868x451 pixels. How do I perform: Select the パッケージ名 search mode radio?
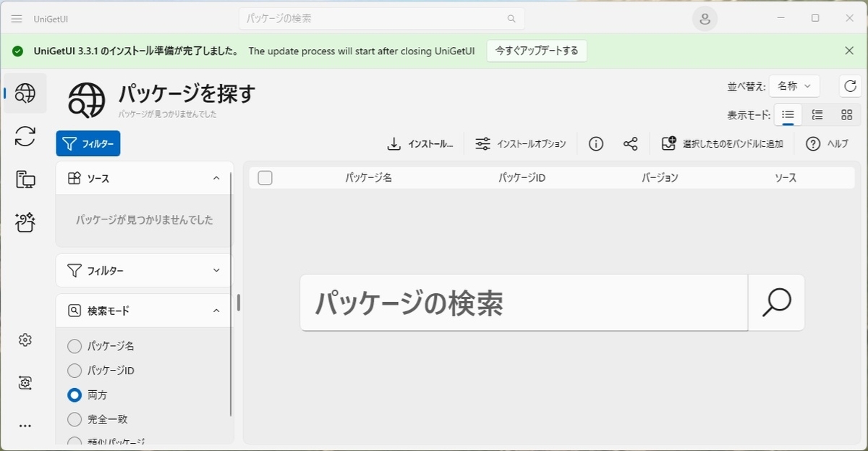click(75, 346)
